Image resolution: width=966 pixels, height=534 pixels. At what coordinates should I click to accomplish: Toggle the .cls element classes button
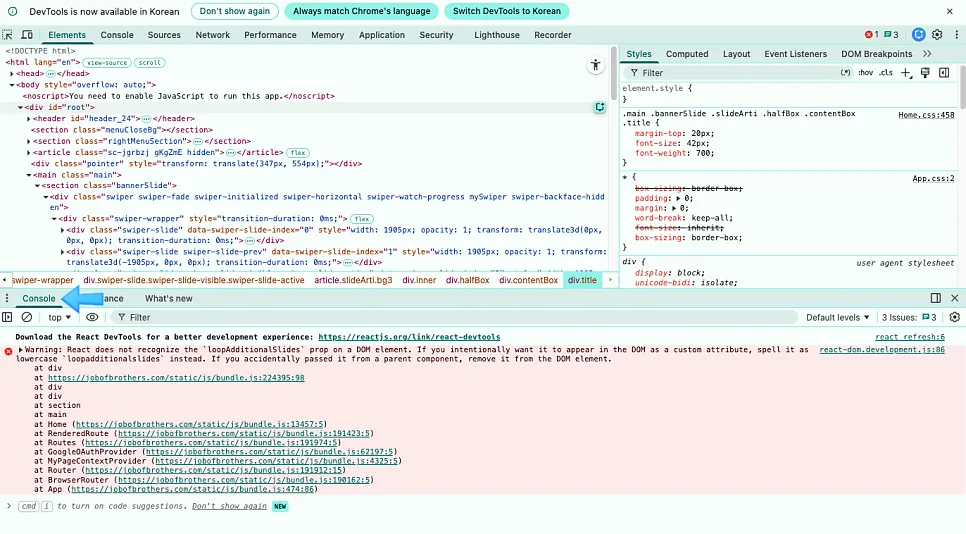click(x=886, y=73)
